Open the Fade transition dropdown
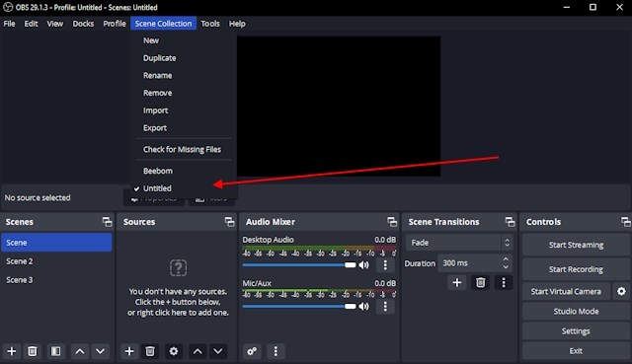632x364 pixels. click(x=459, y=243)
